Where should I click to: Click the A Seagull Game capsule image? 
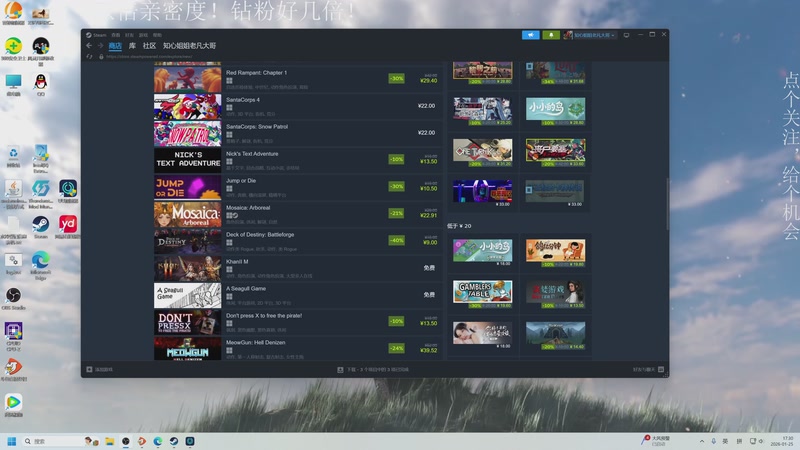(187, 295)
